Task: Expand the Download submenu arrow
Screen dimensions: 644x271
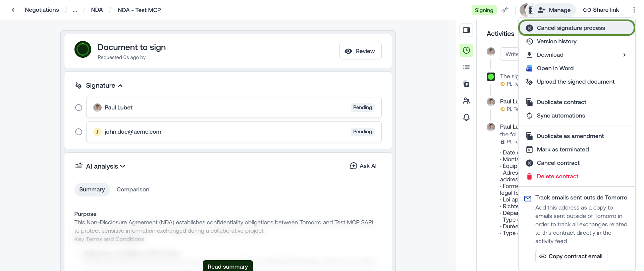Action: pos(625,55)
